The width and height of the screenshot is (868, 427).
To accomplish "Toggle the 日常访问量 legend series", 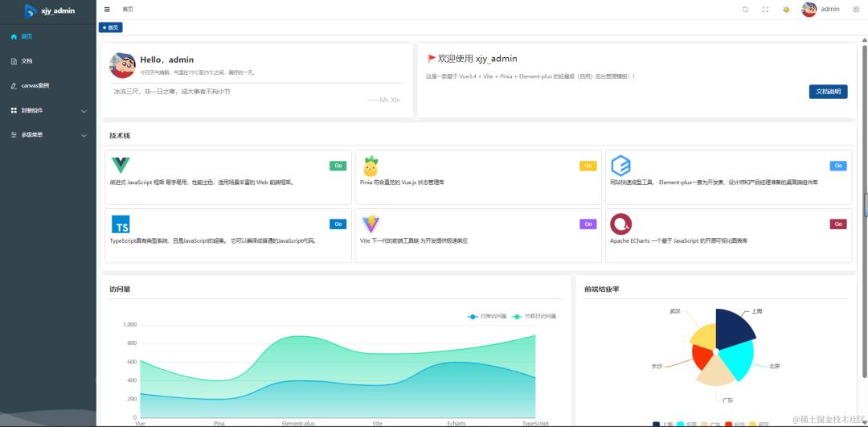I will (486, 316).
